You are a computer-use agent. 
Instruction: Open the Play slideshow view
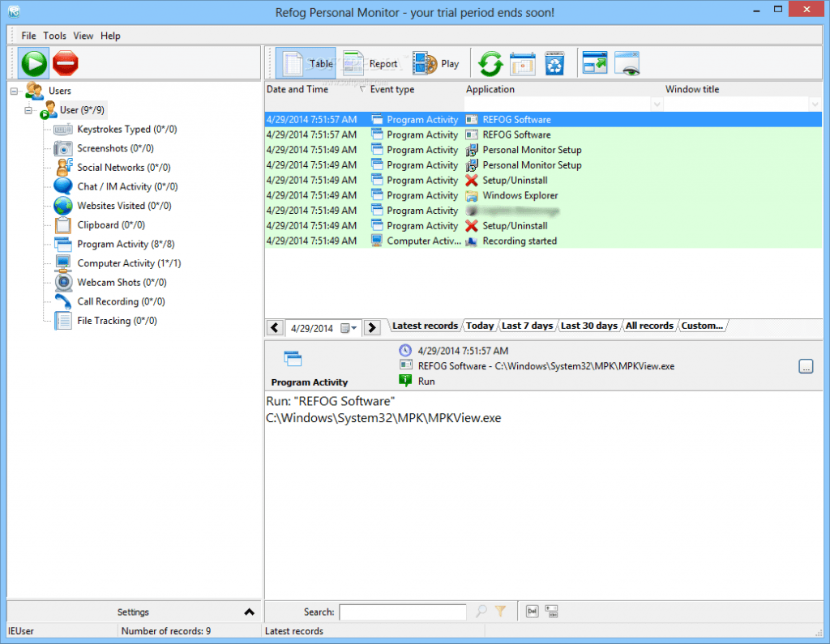click(x=435, y=63)
